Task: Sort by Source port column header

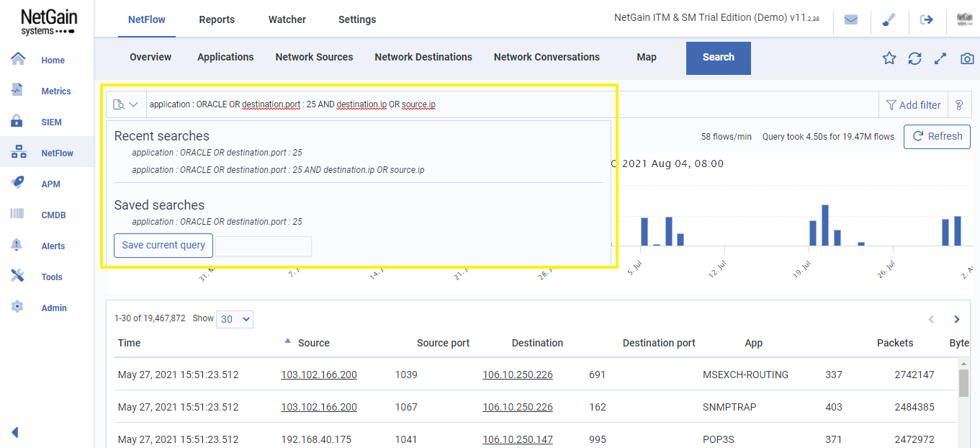Action: click(x=443, y=343)
